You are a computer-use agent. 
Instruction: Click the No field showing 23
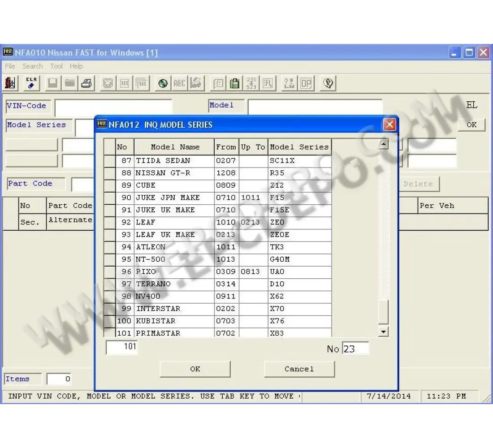click(355, 349)
